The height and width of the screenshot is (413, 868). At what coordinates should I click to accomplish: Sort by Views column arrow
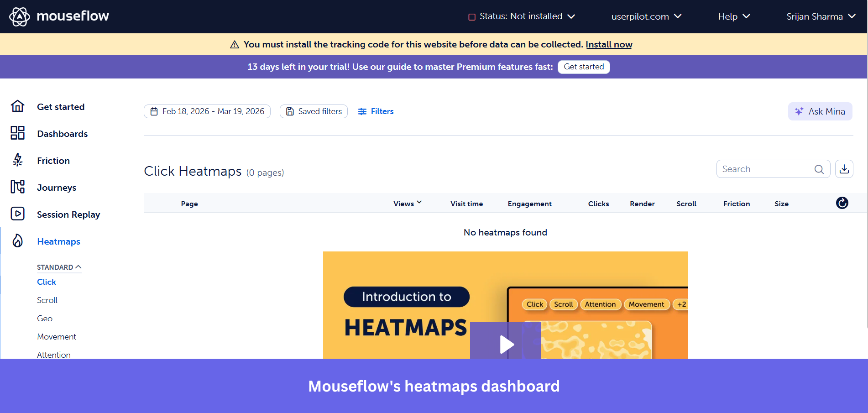419,202
